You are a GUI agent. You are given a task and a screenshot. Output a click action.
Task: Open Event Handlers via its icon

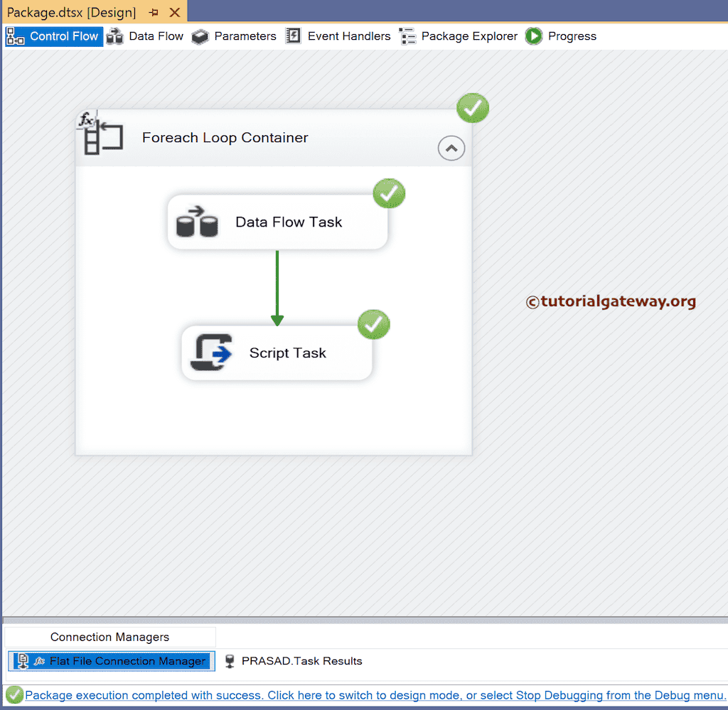pos(292,36)
